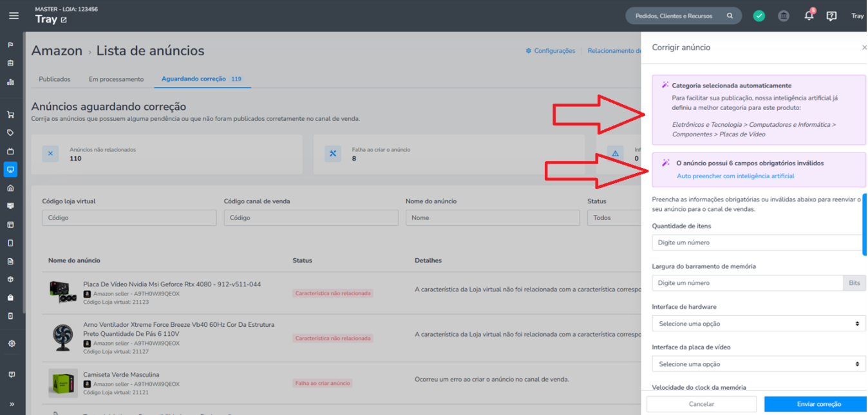Click the magnifier icon in top search
The image size is (868, 415).
pyautogui.click(x=730, y=16)
